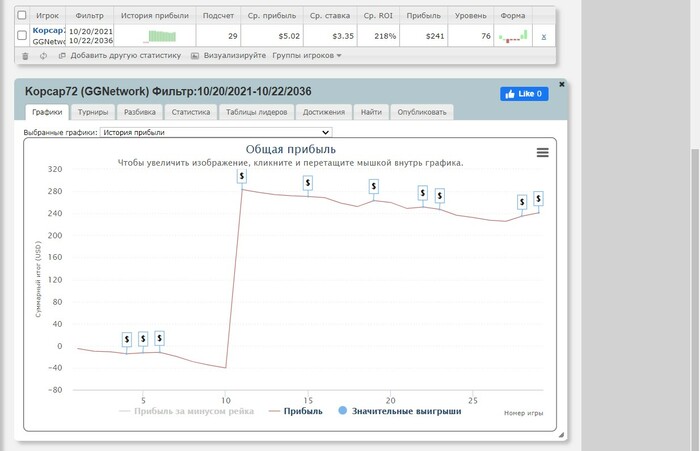Click the refresh icon below the table
This screenshot has width=700, height=451.
(x=43, y=56)
